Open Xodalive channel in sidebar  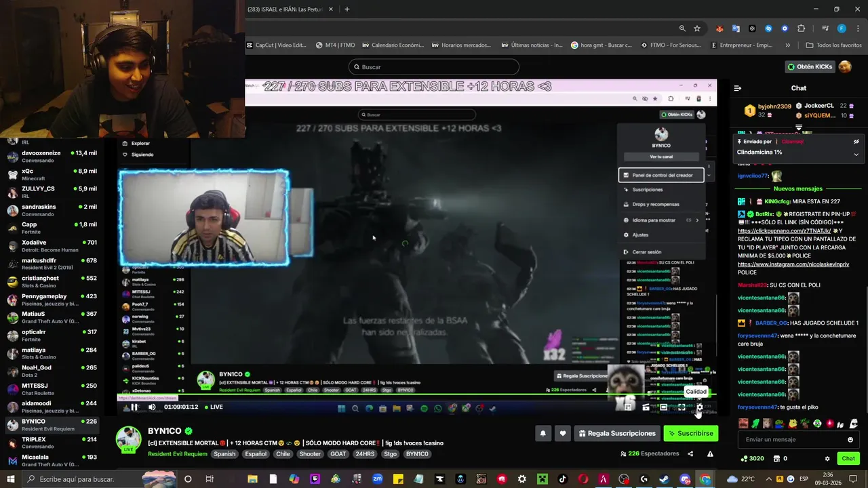click(52, 246)
